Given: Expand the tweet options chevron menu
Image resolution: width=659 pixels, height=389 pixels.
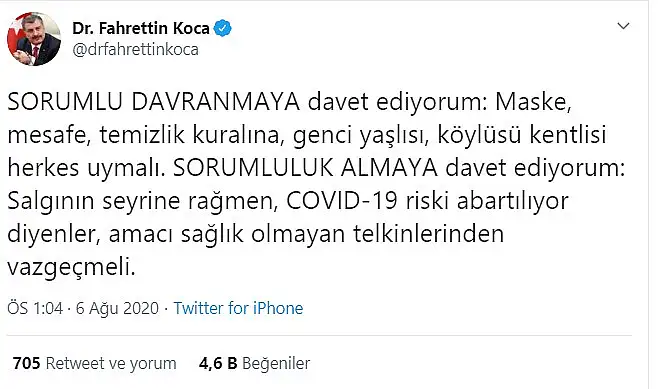Looking at the screenshot, I should (623, 26).
